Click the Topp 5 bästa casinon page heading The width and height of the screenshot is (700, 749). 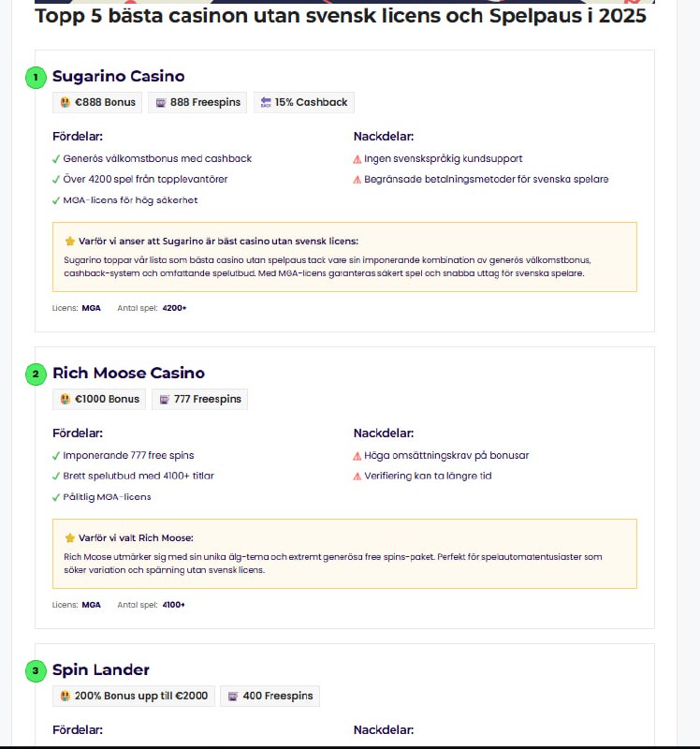(x=341, y=18)
